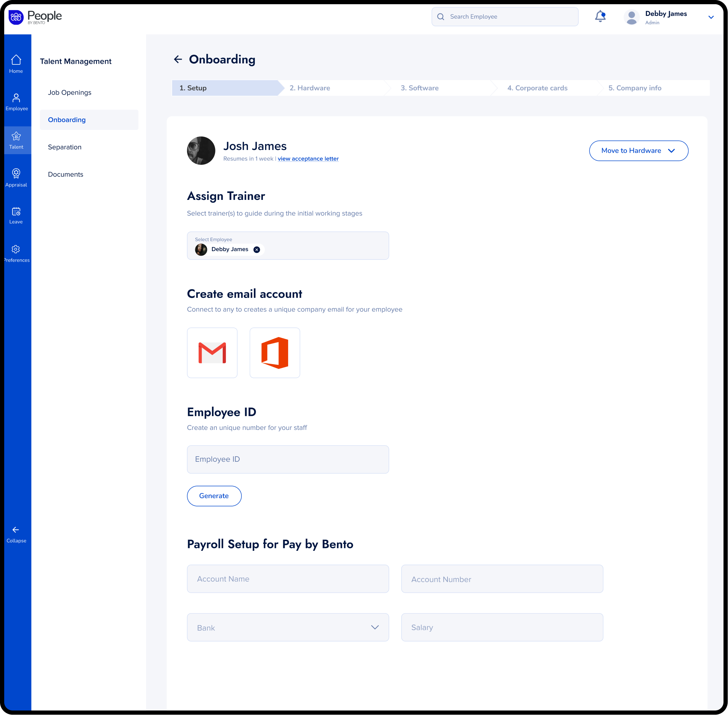This screenshot has width=728, height=715.
Task: Go to Employee section in sidebar
Action: [x=16, y=98]
